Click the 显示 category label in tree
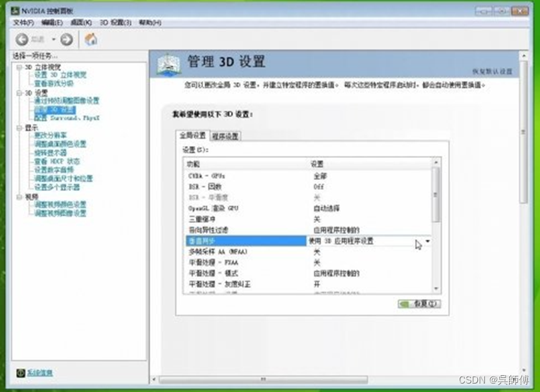This screenshot has height=392, width=540. (x=31, y=128)
